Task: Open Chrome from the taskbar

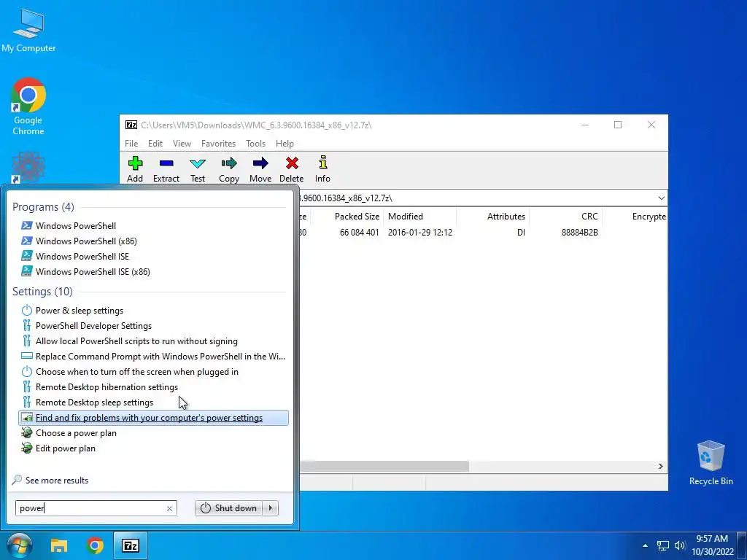Action: [95, 545]
